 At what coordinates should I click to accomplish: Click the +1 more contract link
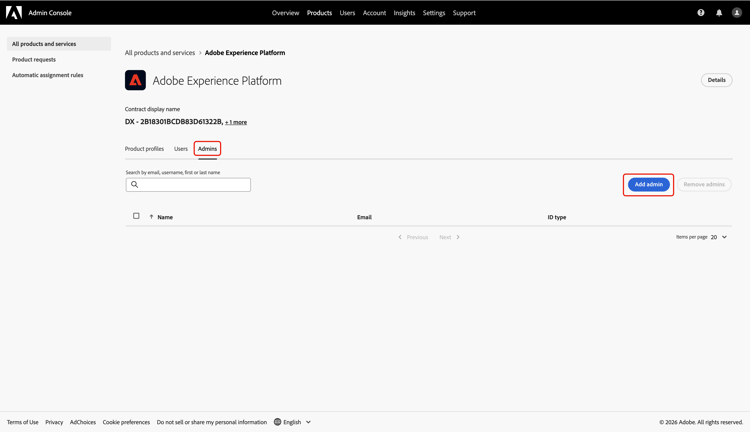coord(236,122)
